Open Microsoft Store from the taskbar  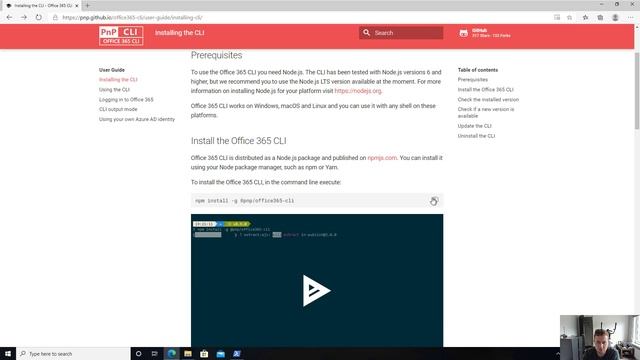204,353
